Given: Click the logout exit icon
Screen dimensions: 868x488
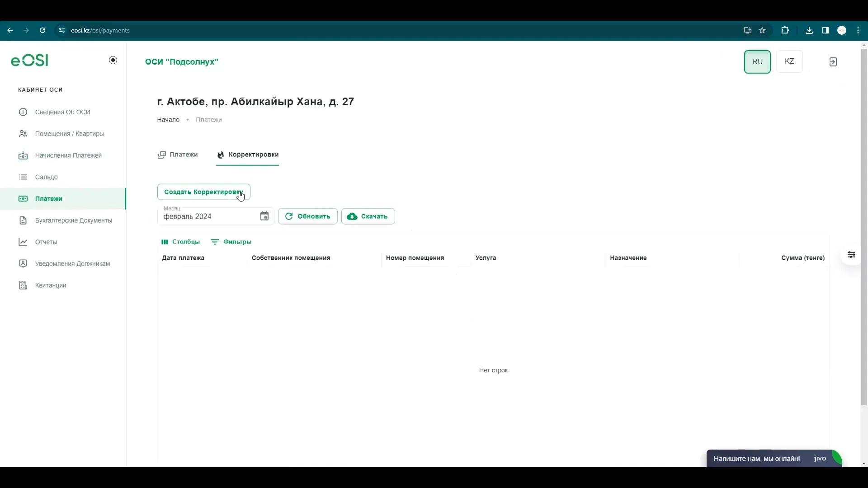Looking at the screenshot, I should click(x=833, y=62).
